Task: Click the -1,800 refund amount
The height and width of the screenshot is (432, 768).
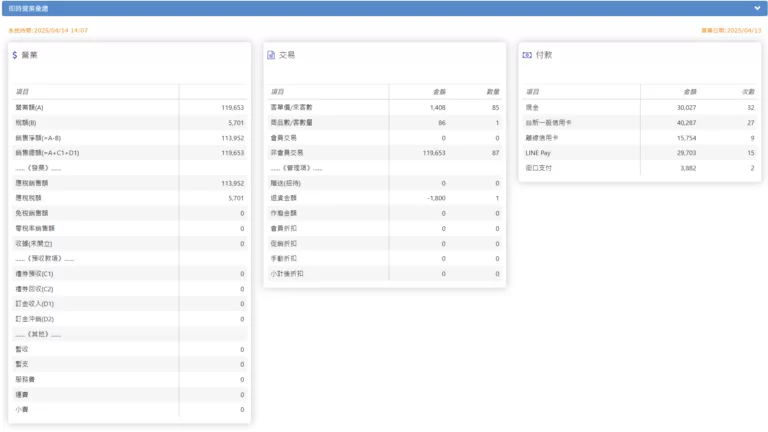Action: 436,198
